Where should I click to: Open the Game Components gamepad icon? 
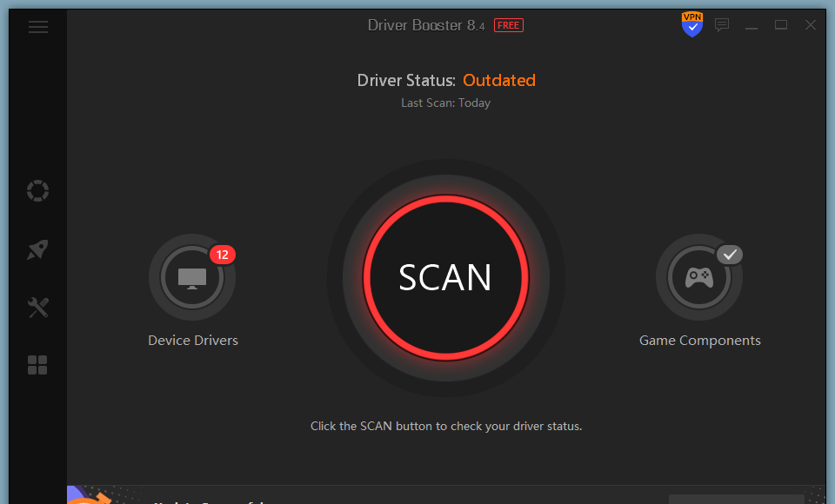(699, 277)
